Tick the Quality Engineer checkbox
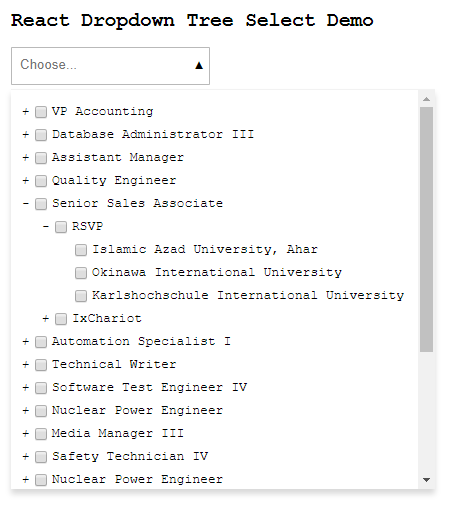Image resolution: width=449 pixels, height=511 pixels. [41, 181]
